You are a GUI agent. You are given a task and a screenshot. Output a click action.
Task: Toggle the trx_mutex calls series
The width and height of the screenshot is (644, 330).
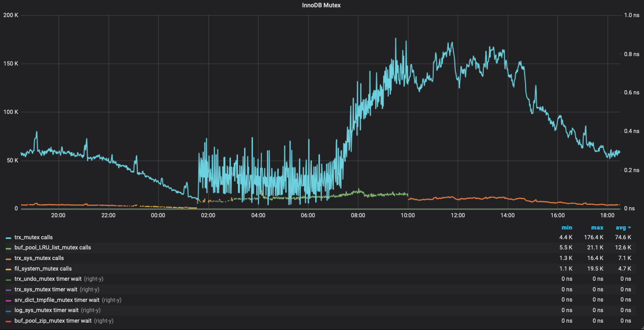(x=33, y=237)
